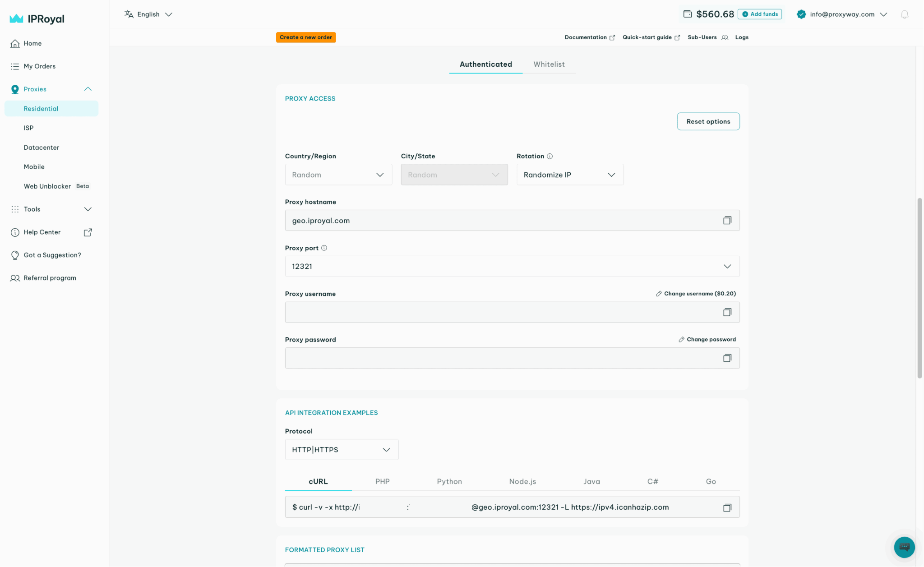This screenshot has height=567, width=924.
Task: Open the City/State dropdown
Action: pyautogui.click(x=454, y=175)
